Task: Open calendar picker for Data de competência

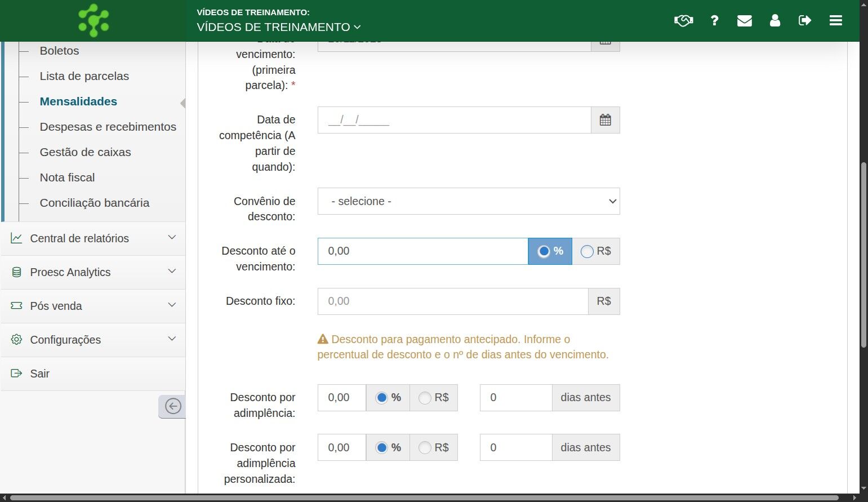Action: pos(606,120)
